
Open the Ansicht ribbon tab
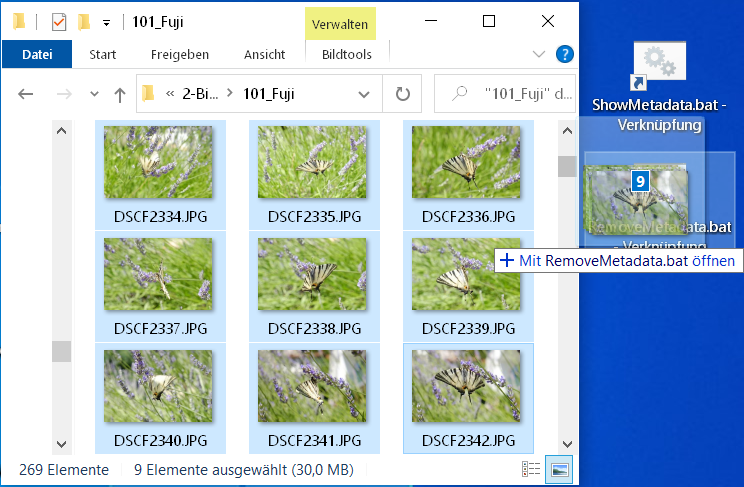pyautogui.click(x=264, y=54)
